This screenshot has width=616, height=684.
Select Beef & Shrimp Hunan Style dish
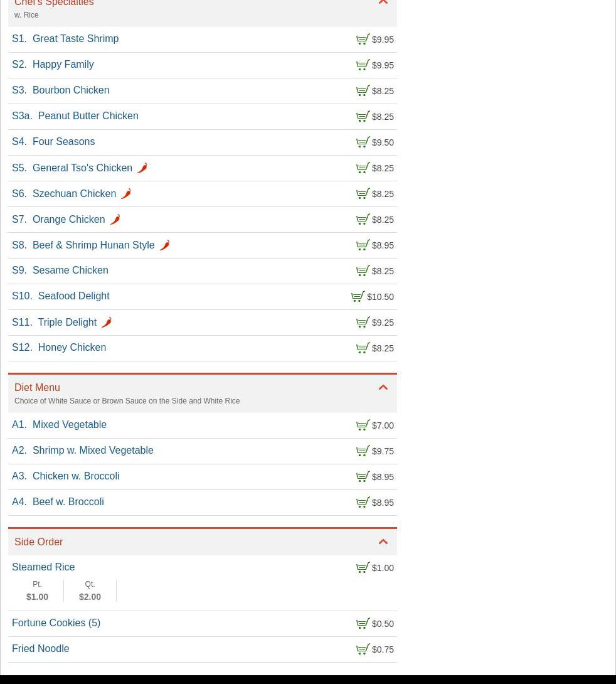[x=93, y=245]
